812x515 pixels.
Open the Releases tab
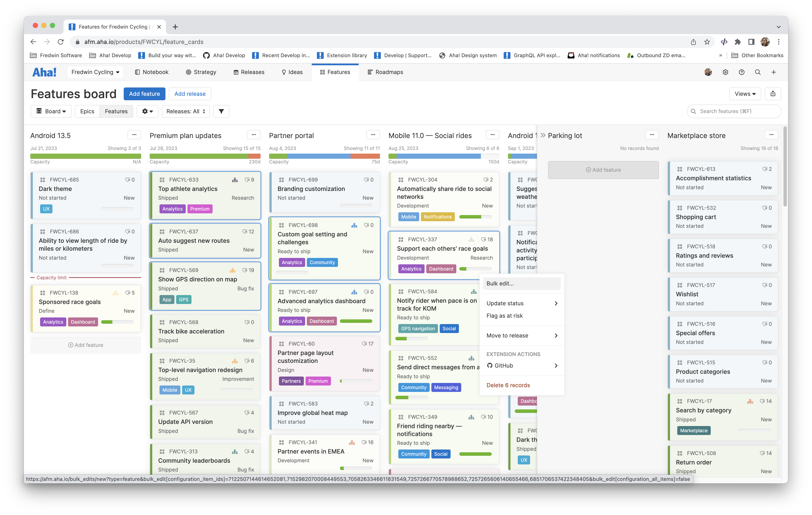tap(249, 72)
